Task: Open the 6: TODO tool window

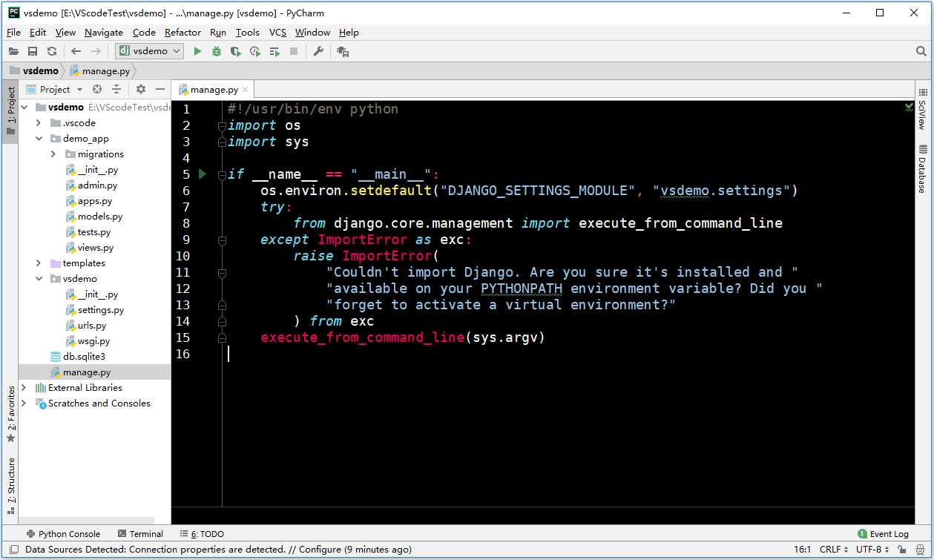Action: tap(202, 533)
